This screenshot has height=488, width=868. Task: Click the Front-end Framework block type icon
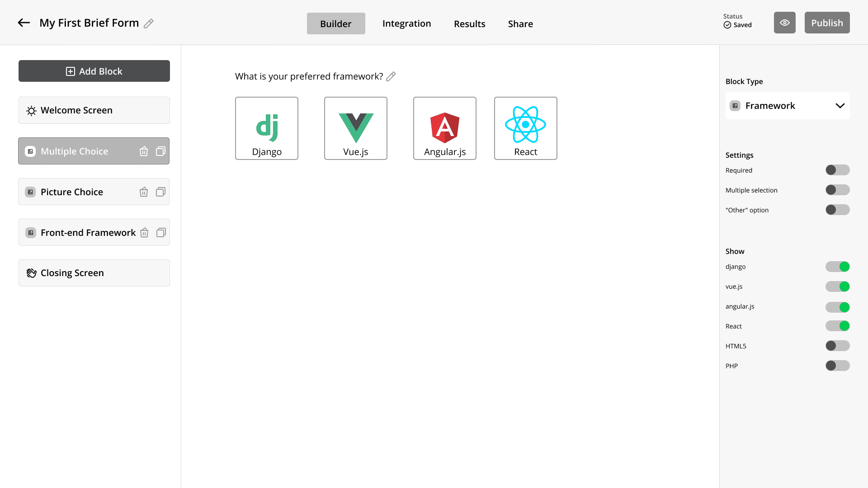point(31,233)
